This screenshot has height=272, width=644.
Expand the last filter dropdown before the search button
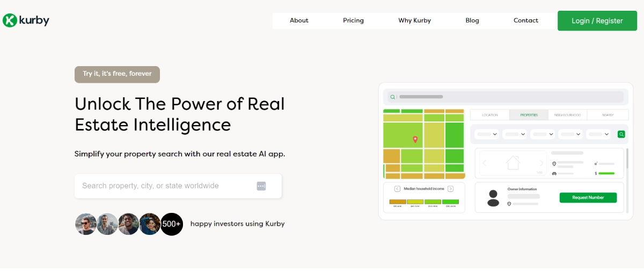tap(599, 134)
